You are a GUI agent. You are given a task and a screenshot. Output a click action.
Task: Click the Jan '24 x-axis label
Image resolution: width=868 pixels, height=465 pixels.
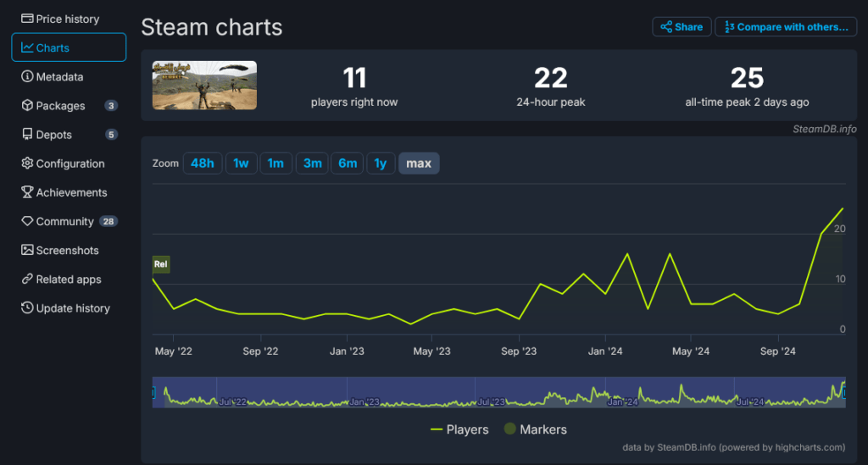[x=605, y=352]
